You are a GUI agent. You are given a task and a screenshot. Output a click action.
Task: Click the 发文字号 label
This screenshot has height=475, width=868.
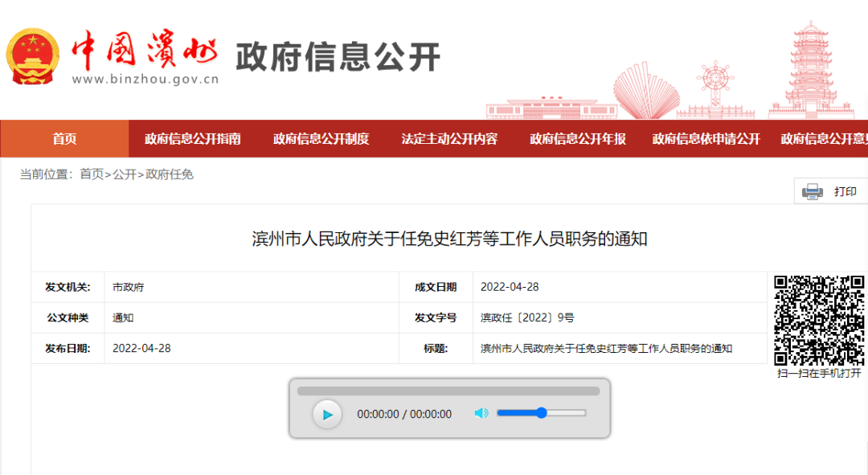436,317
